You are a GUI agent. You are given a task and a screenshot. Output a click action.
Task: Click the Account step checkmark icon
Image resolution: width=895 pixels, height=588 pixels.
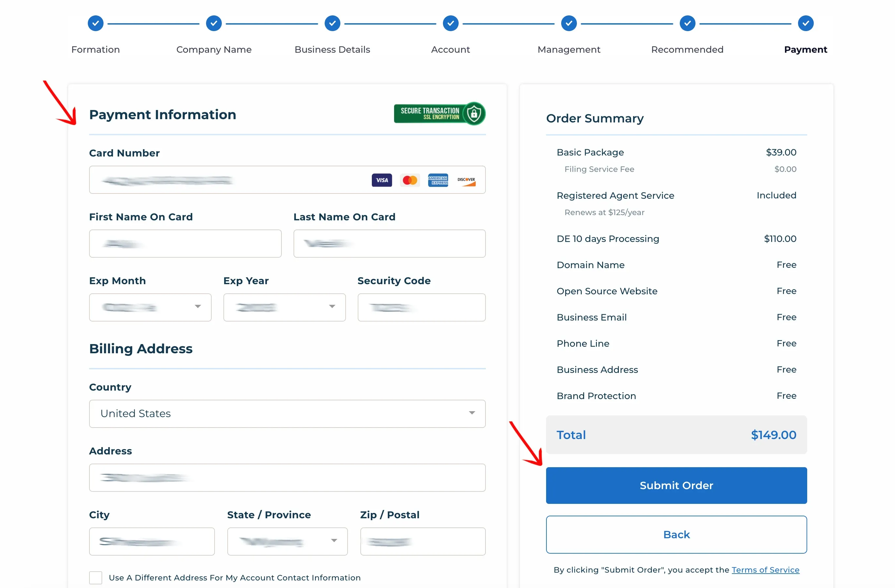coord(450,23)
